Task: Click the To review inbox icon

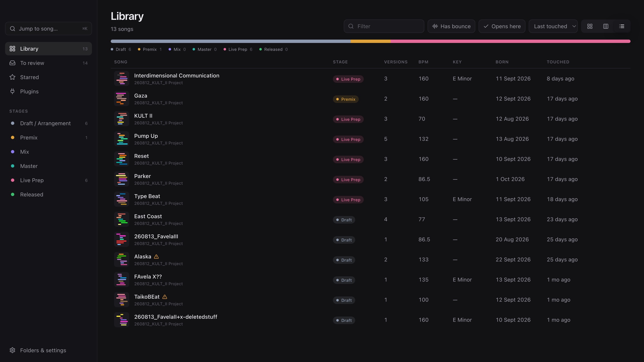Action: [12, 63]
